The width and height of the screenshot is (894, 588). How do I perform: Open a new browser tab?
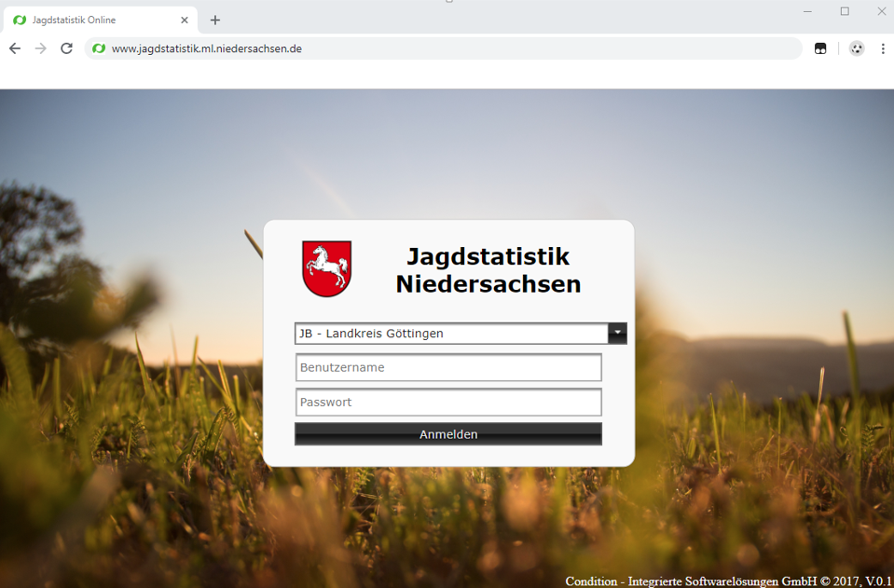(215, 20)
